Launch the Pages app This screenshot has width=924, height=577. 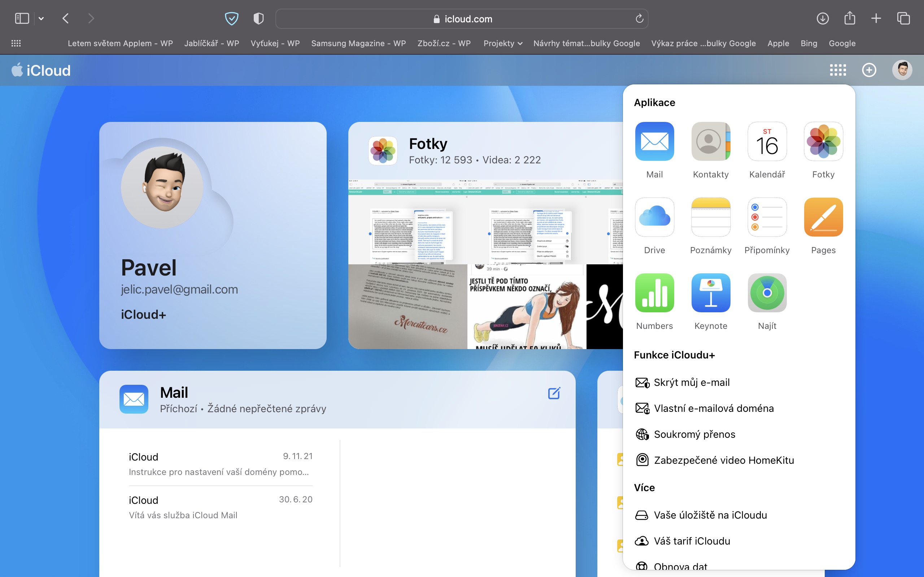click(823, 217)
